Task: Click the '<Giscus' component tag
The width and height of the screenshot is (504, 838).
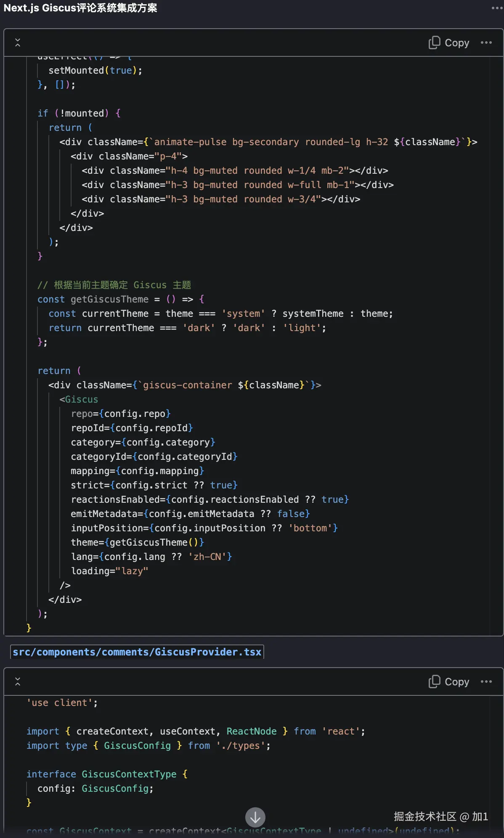Action: pyautogui.click(x=79, y=399)
